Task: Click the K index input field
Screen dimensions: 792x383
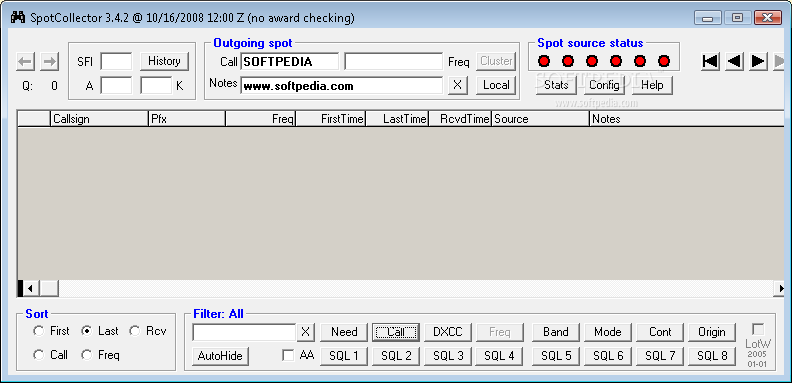Action: (x=156, y=85)
